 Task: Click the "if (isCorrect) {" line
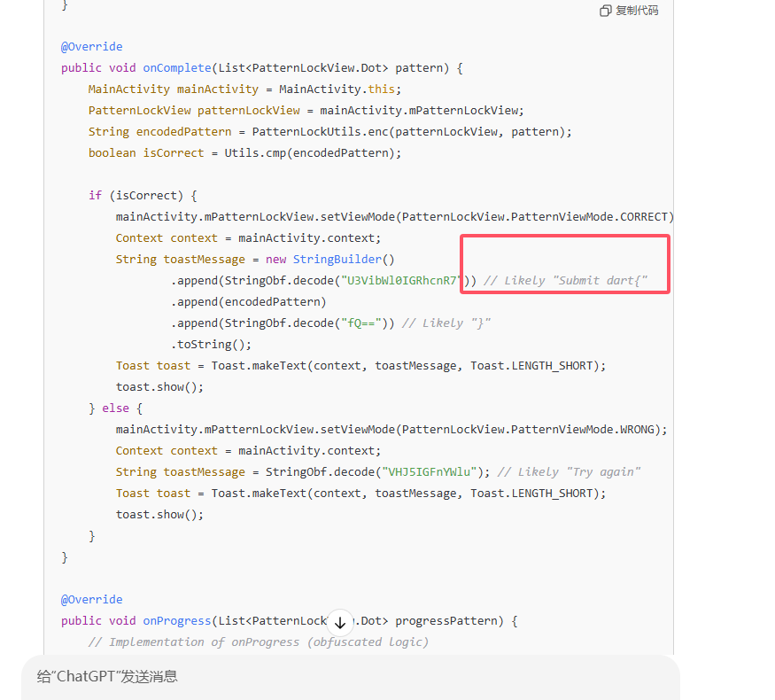click(x=143, y=195)
